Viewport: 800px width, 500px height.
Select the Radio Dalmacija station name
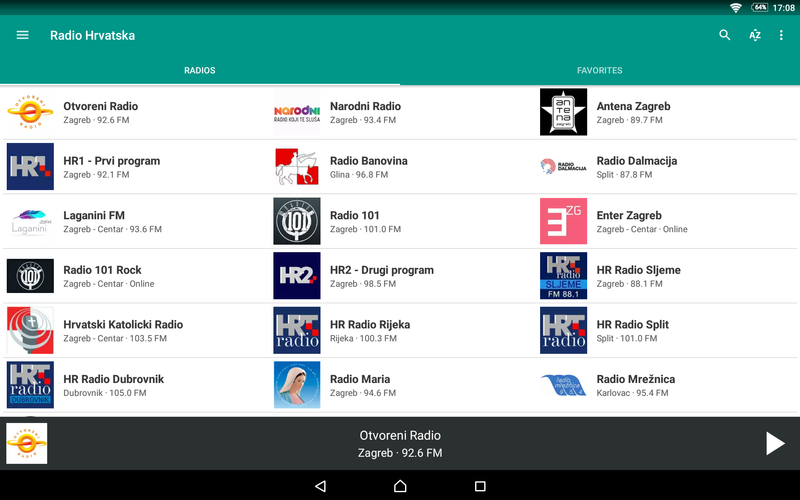637,161
